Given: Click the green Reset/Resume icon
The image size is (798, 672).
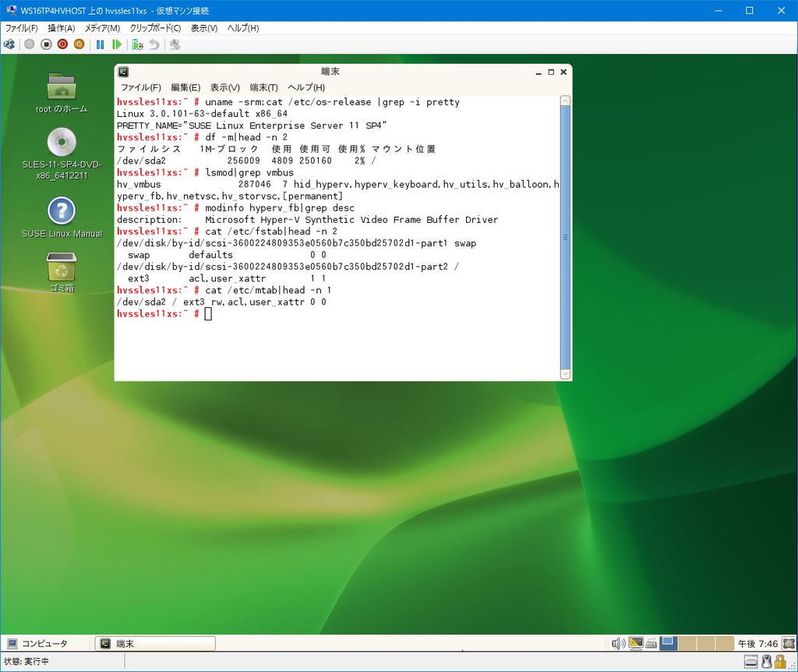Looking at the screenshot, I should click(117, 44).
